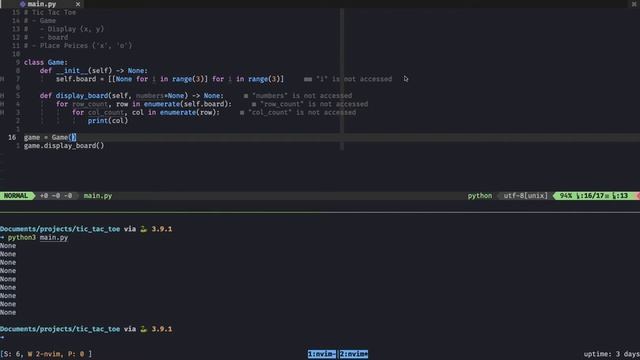Click the main.py filename in the statusline
640x360 pixels.
click(98, 196)
